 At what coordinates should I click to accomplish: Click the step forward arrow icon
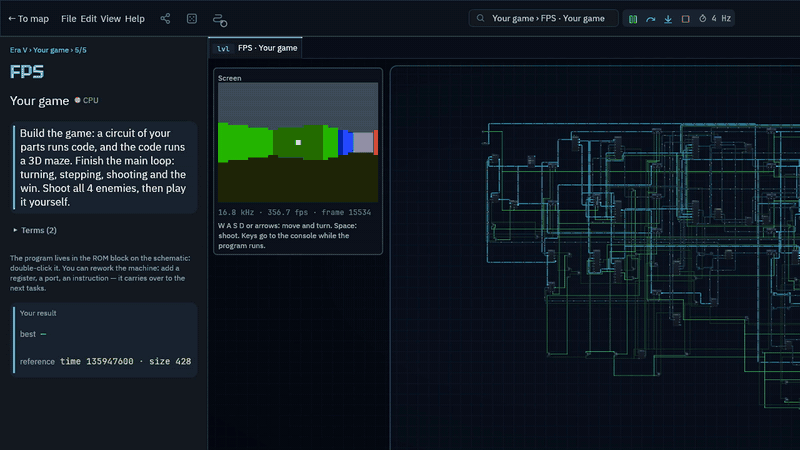pos(651,19)
